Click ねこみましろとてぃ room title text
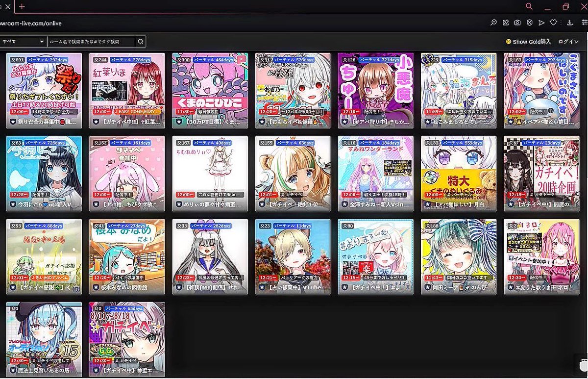This screenshot has height=379, width=588. [x=463, y=122]
